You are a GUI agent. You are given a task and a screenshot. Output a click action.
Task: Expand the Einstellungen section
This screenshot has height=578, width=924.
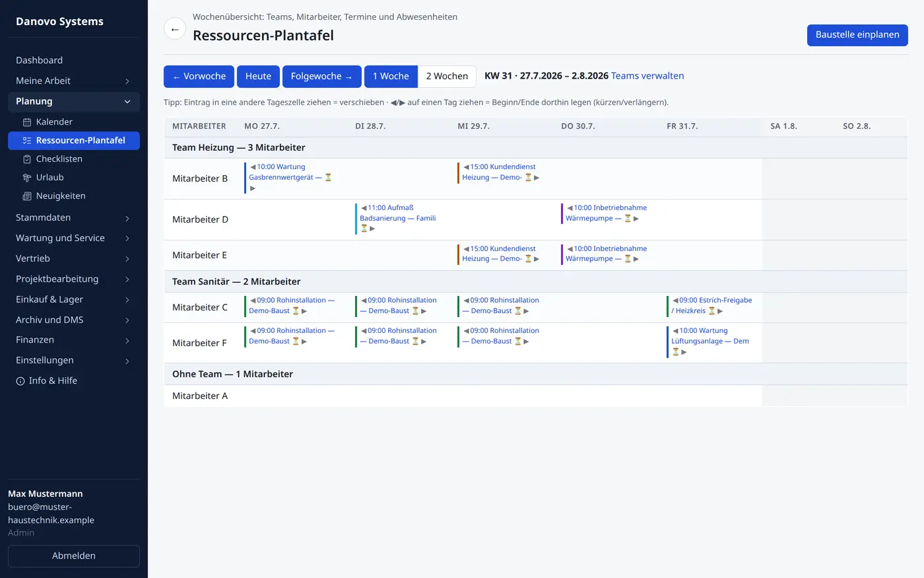click(x=74, y=361)
